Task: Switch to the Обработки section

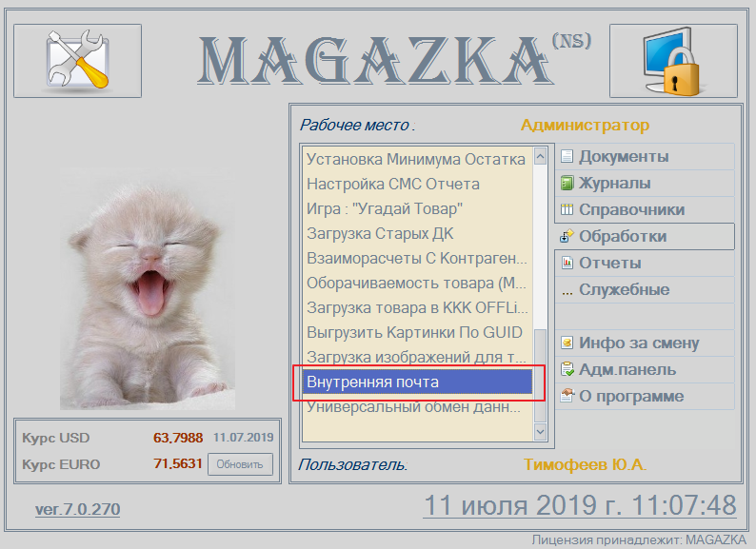Action: [645, 236]
